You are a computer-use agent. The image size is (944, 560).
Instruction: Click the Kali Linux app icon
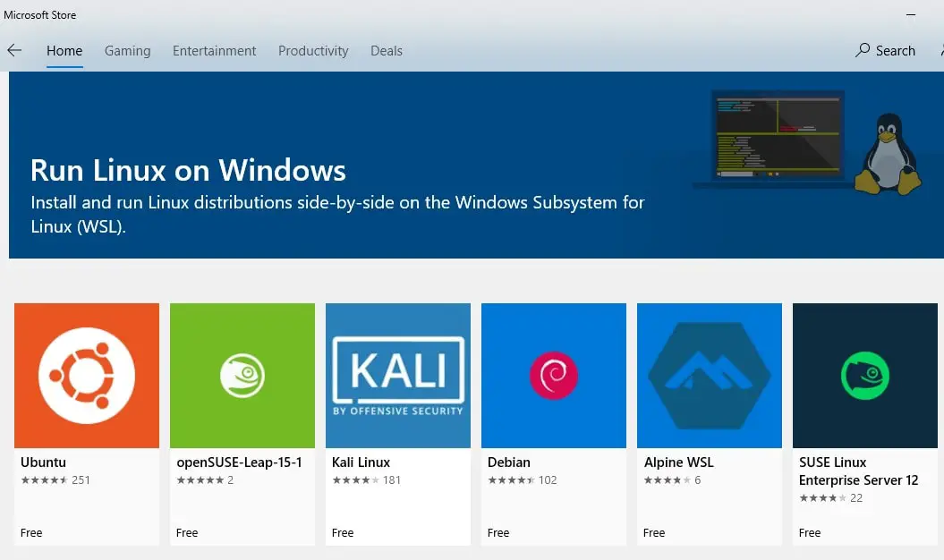tap(398, 375)
